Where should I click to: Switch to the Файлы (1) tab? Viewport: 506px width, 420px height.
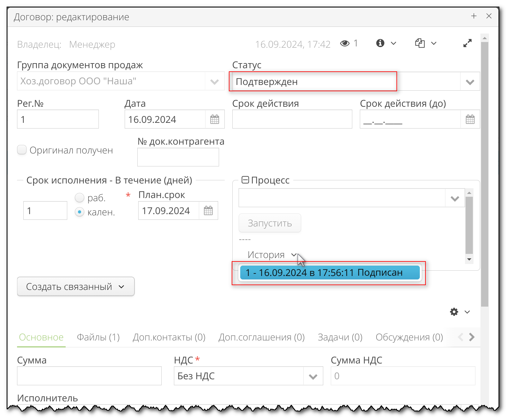98,337
